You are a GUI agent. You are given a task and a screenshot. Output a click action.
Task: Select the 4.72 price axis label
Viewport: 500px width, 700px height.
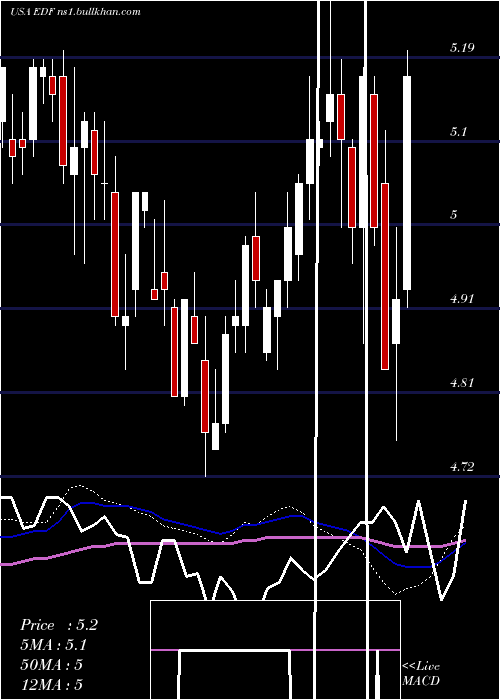click(462, 467)
